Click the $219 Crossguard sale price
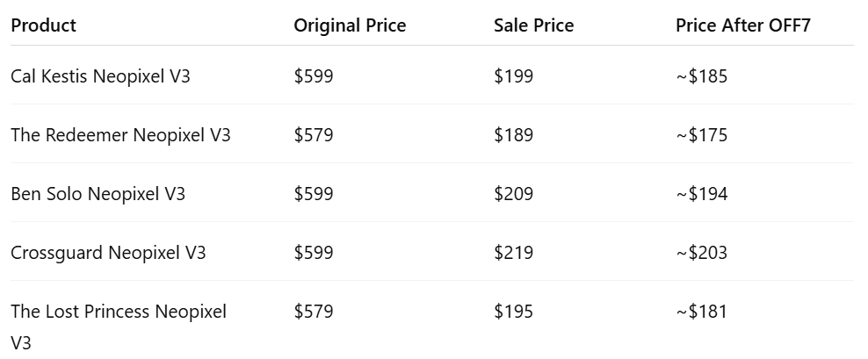Viewport: 868px width, 359px height. point(513,253)
